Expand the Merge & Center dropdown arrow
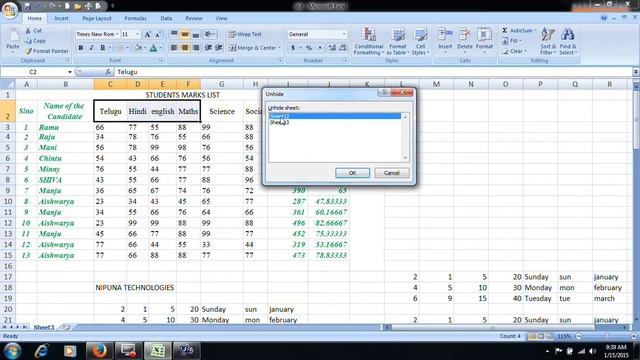The image size is (640, 360). point(280,48)
